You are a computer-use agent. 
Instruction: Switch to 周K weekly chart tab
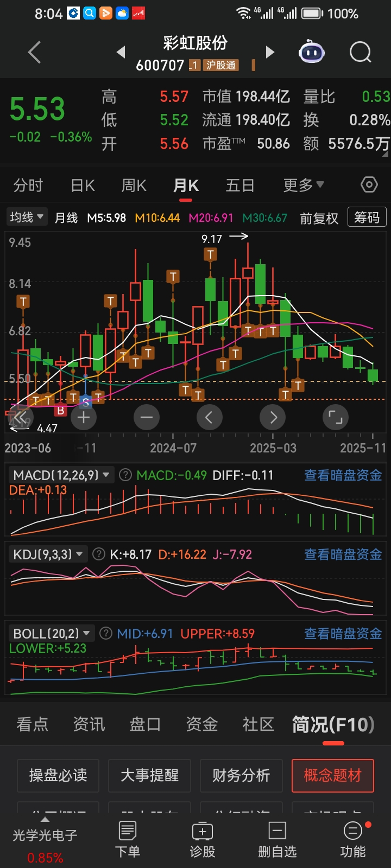pyautogui.click(x=134, y=186)
